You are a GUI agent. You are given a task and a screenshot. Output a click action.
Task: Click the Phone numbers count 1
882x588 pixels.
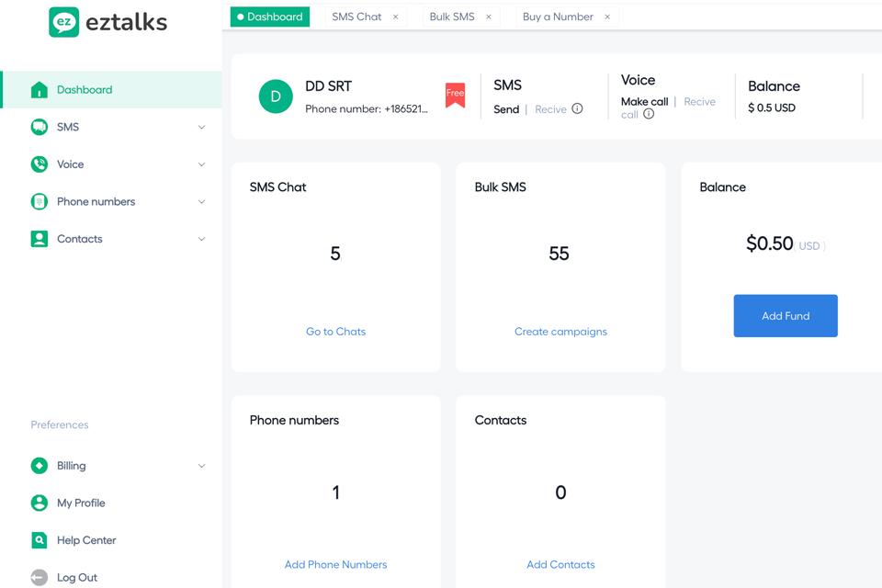pyautogui.click(x=336, y=492)
